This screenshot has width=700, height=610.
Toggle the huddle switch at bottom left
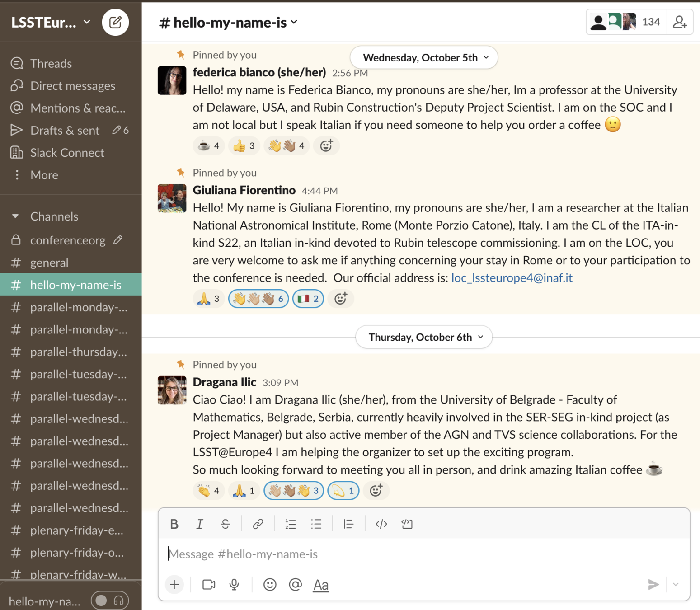[101, 601]
